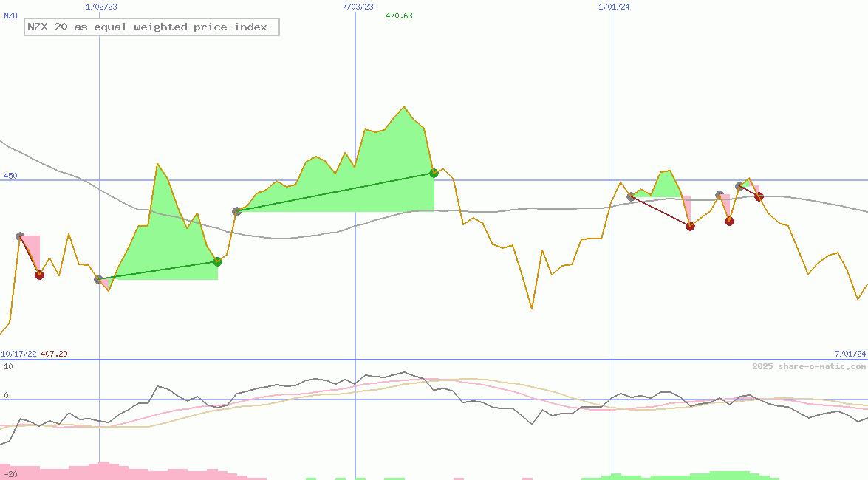Click green exit dot ending first green trade
Viewport: 868px width, 480px height.
(217, 261)
